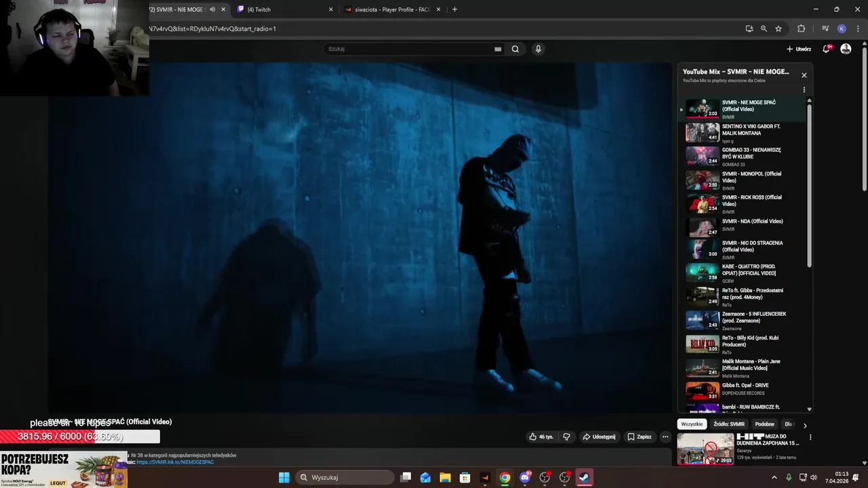The height and width of the screenshot is (488, 868).
Task: Open File Explorer from the taskbar
Action: pos(445,477)
